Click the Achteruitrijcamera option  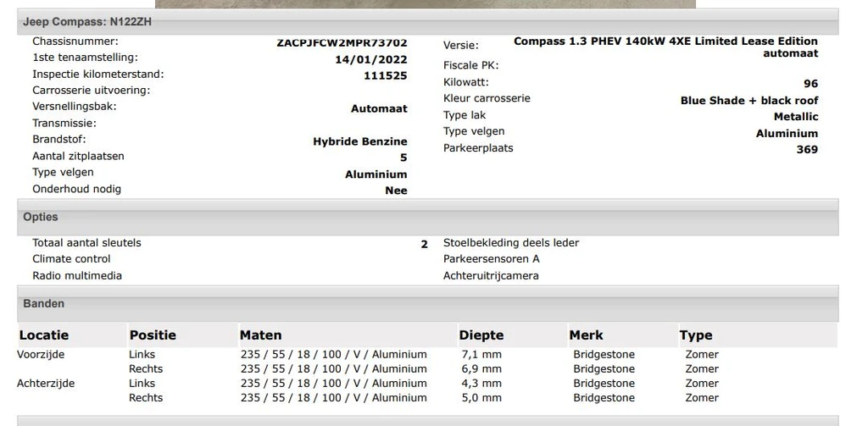pos(491,275)
